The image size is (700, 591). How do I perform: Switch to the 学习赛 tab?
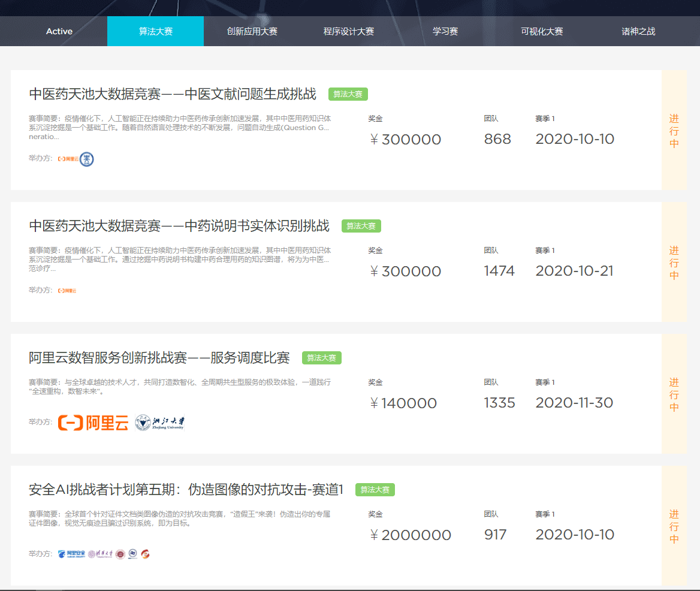coord(445,31)
